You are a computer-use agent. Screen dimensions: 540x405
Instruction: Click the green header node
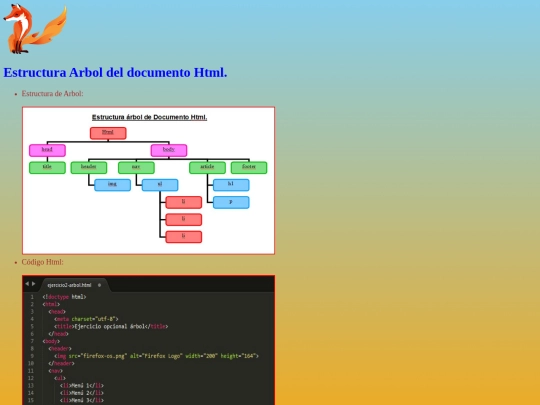(x=89, y=168)
